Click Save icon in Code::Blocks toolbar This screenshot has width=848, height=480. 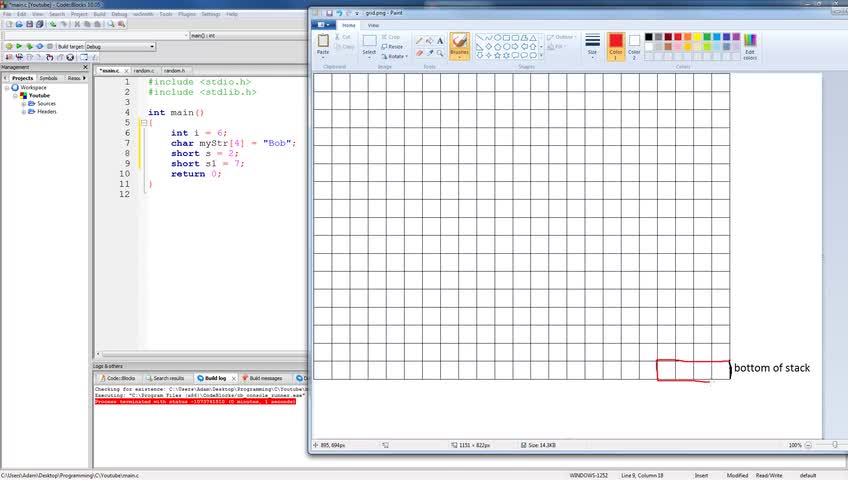click(x=29, y=24)
